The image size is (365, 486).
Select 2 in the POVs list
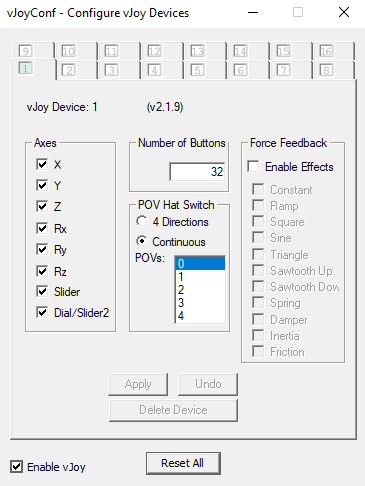(x=200, y=290)
